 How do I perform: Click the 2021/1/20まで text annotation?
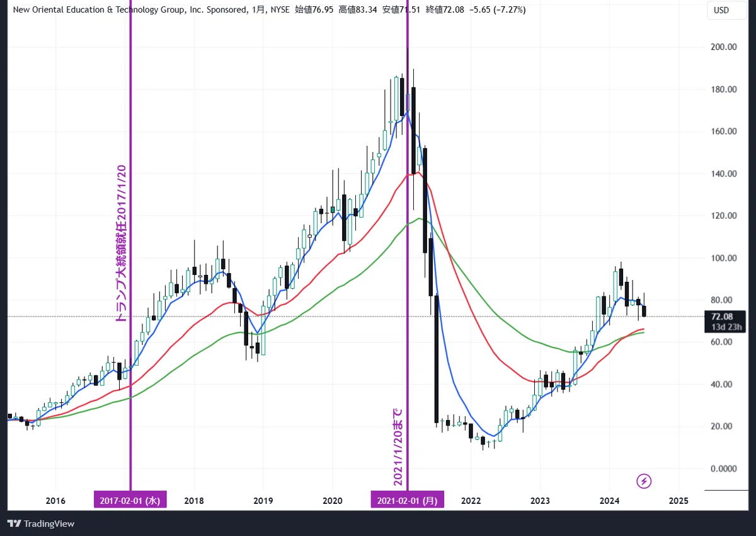[x=398, y=447]
